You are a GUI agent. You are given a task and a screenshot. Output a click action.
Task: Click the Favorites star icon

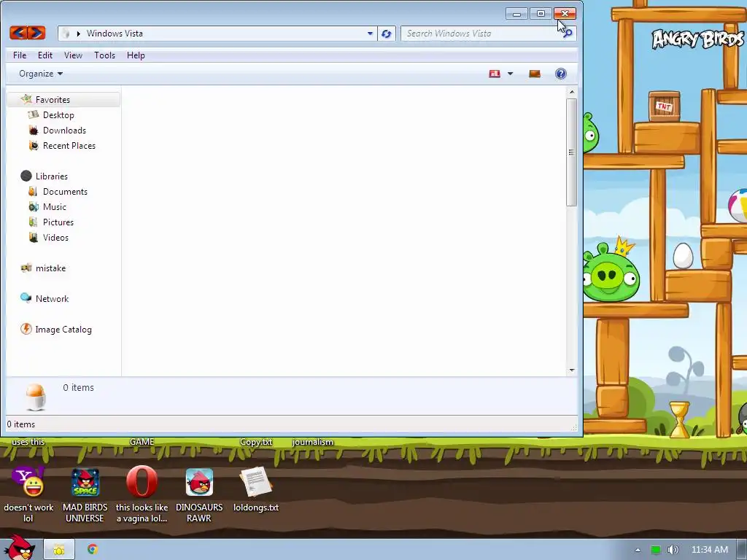[x=26, y=99]
